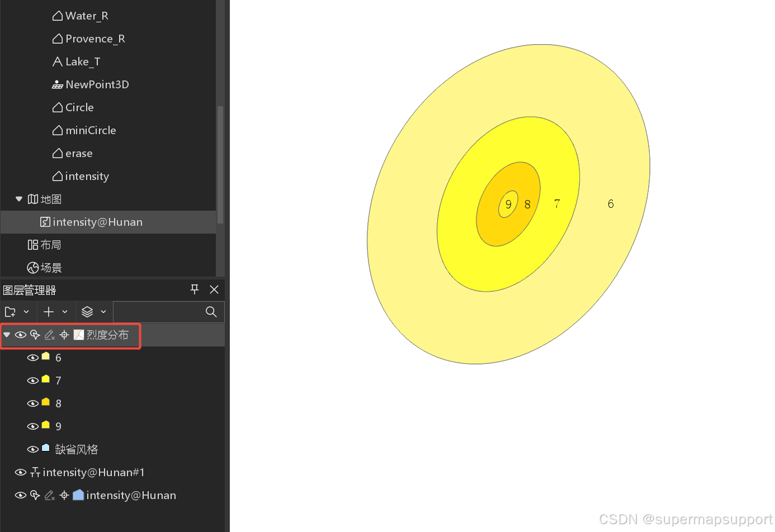The height and width of the screenshot is (532, 775).
Task: Click the new layer group folder icon
Action: pos(10,312)
